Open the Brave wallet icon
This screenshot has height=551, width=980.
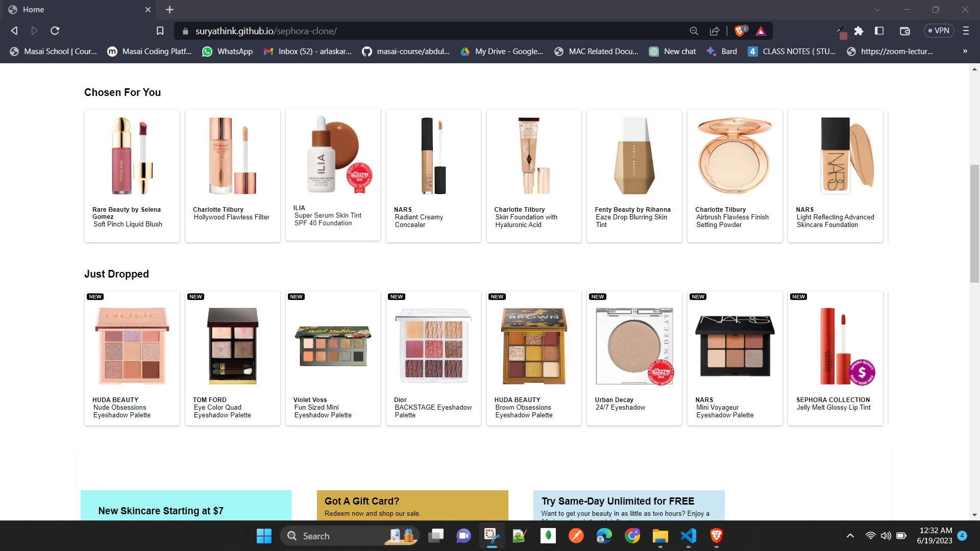pos(904,31)
